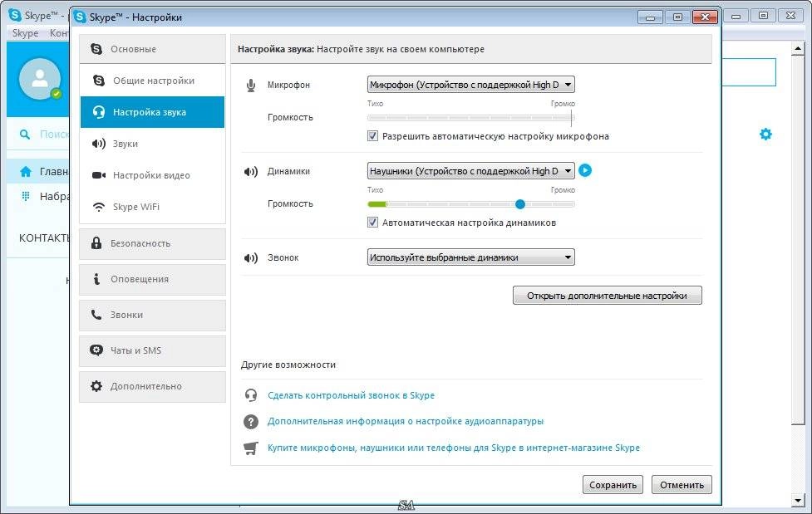Open the Звонок device dropdown
Viewport: 812px width, 514px height.
point(470,257)
